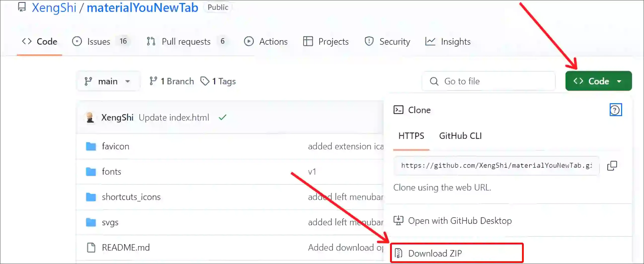Open the svgs folder

click(x=110, y=222)
